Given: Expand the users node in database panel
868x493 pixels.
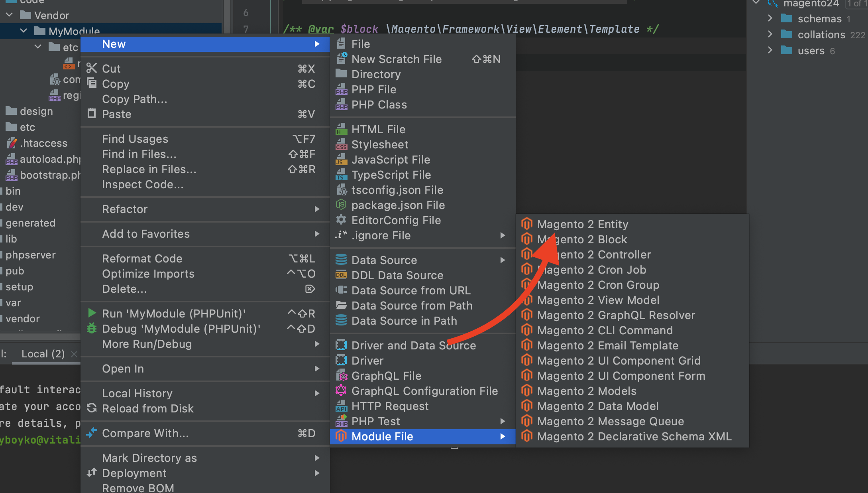Looking at the screenshot, I should point(770,51).
